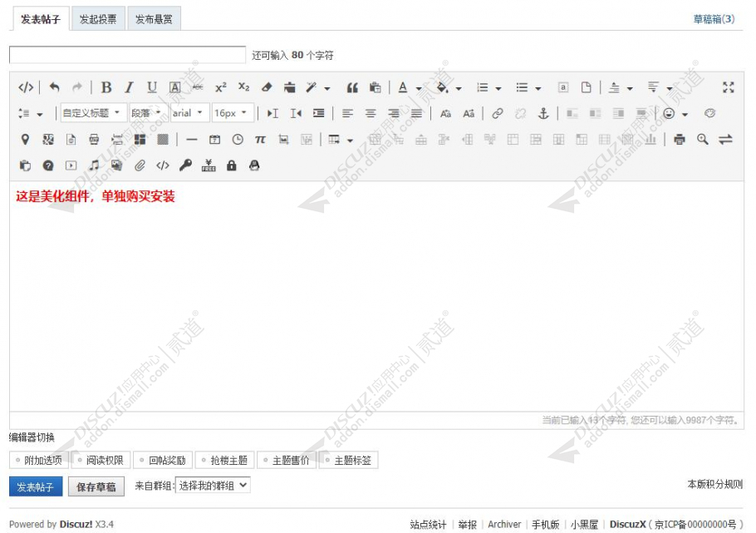Paste as plain text
Image resolution: width=756 pixels, height=533 pixels.
point(375,87)
